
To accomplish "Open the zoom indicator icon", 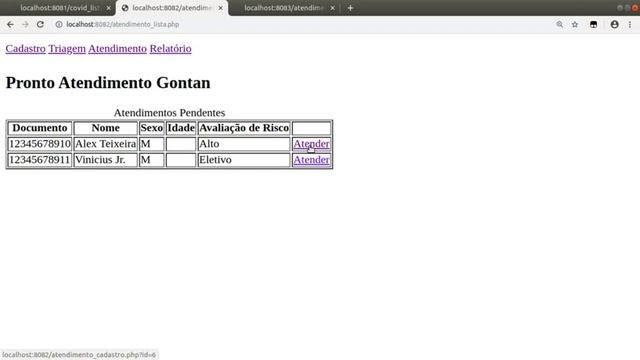I will pyautogui.click(x=559, y=24).
